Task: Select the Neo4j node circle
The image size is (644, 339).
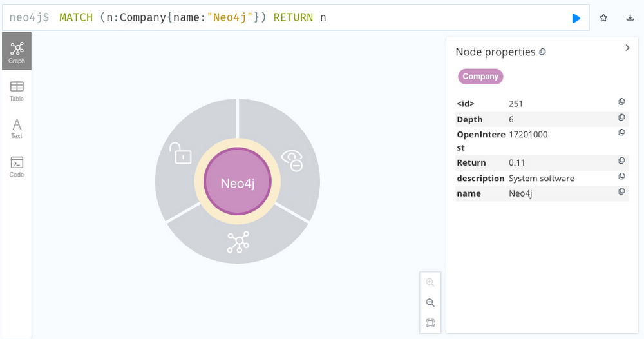Action: (238, 182)
